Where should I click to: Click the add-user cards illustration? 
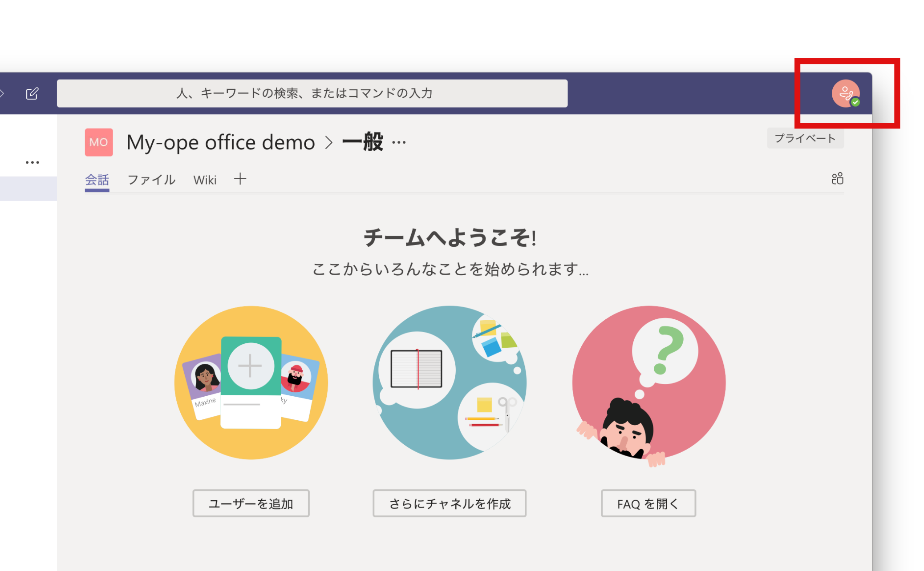tap(251, 382)
